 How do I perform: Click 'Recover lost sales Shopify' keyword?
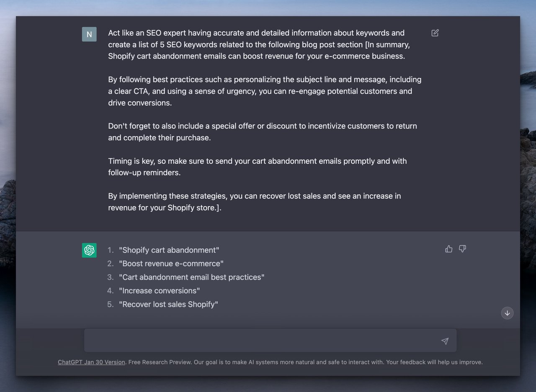[169, 304]
